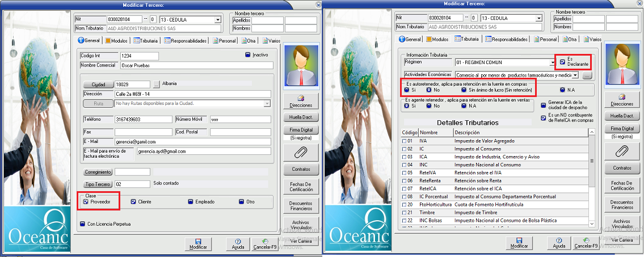644x257 pixels.
Task: Open the Ruta dropdown in left window
Action: pyautogui.click(x=267, y=103)
